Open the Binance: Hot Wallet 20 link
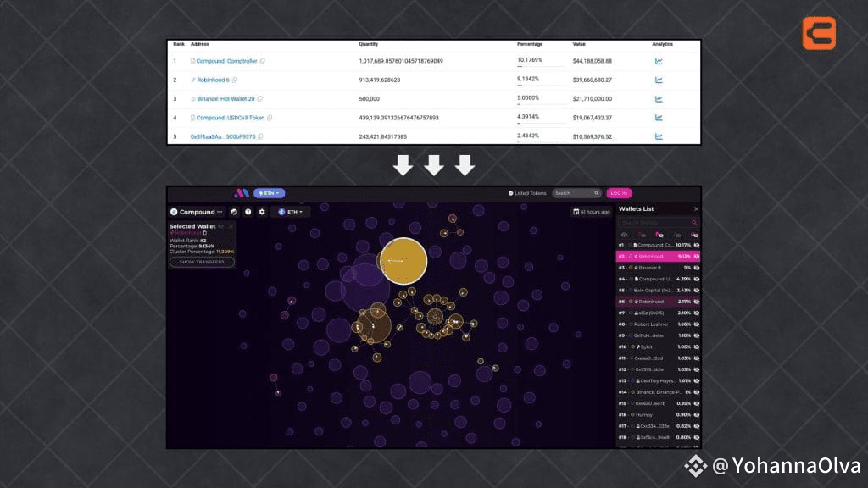This screenshot has height=488, width=868. pyautogui.click(x=225, y=98)
